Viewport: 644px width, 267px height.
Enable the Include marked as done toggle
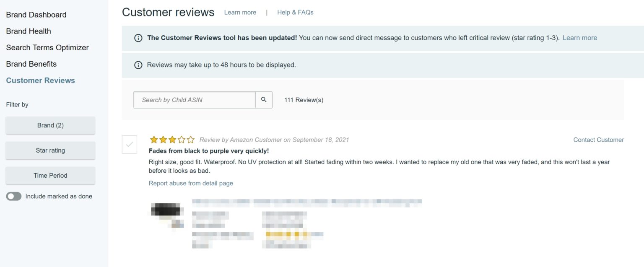pos(14,196)
